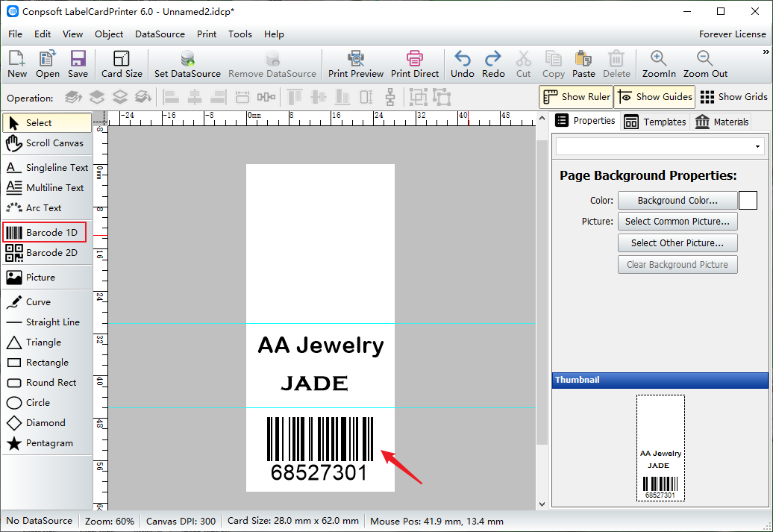Open the DataSource menu
Viewport: 773px width, 532px height.
point(160,34)
